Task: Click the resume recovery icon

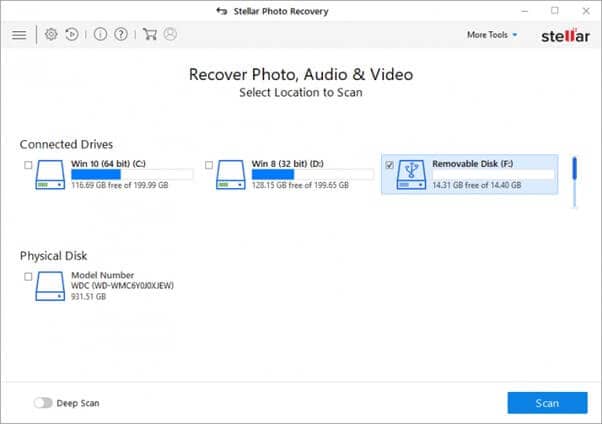Action: click(72, 35)
